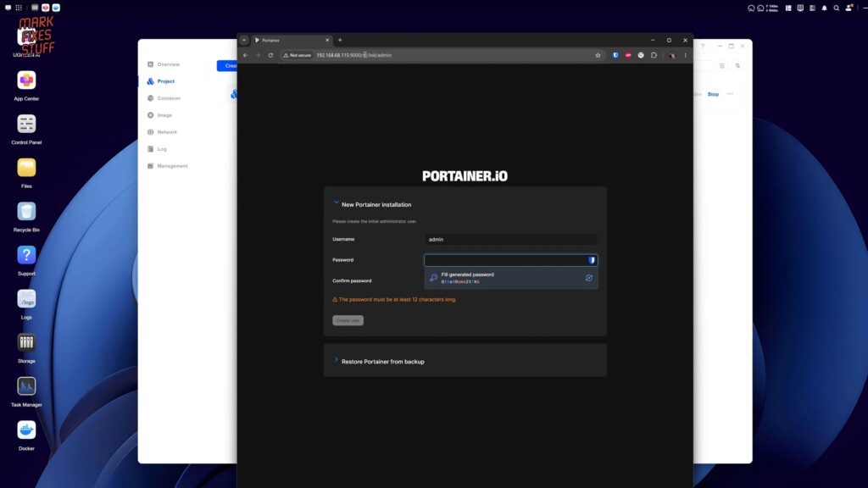868x488 pixels.
Task: Click the 'Please create the initial administrator user' text
Action: coord(374,221)
